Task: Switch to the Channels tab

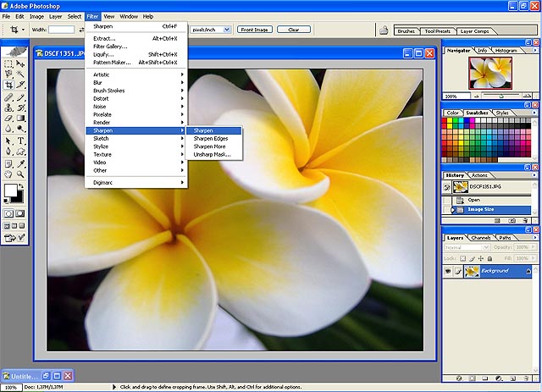Action: 481,238
